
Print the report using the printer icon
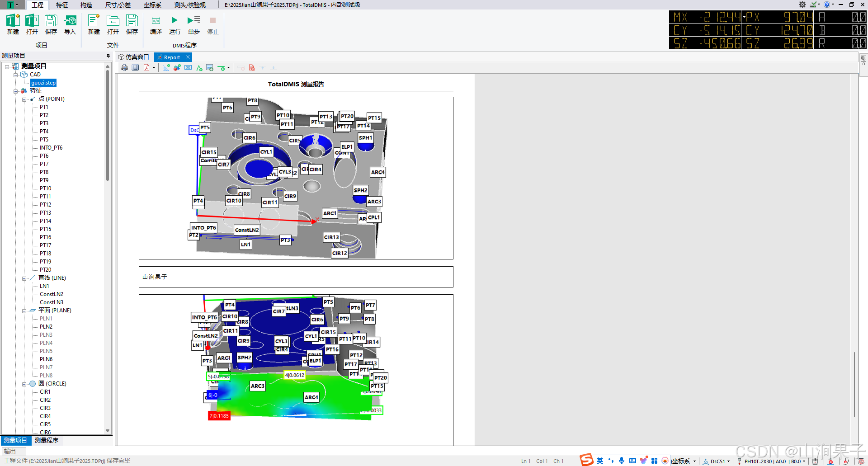pos(124,68)
